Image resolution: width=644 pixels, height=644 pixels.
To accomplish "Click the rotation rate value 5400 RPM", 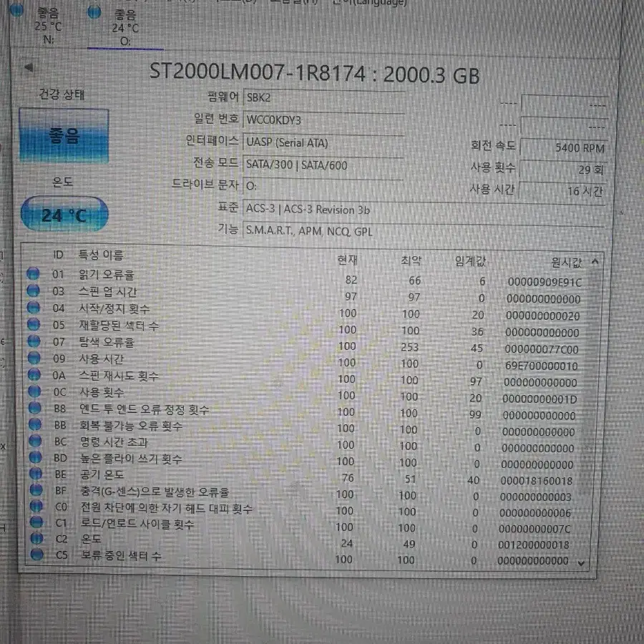I will point(563,148).
